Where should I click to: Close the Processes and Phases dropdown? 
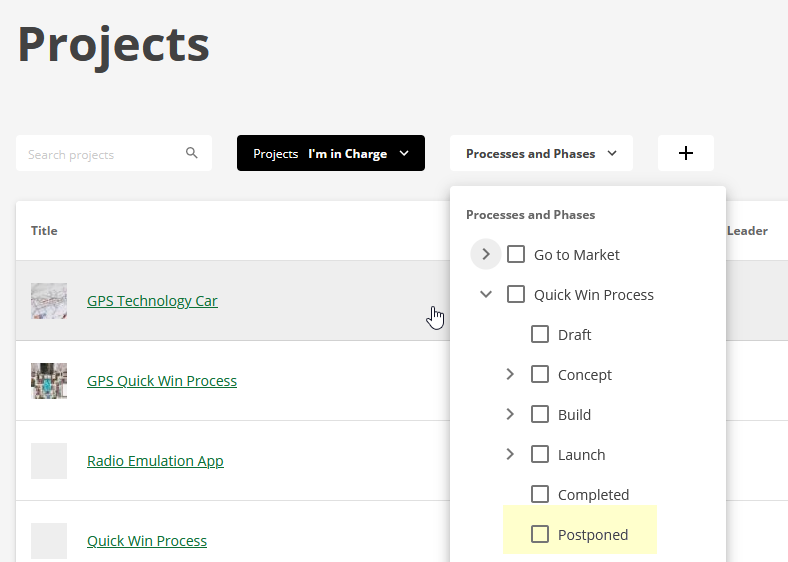(541, 153)
